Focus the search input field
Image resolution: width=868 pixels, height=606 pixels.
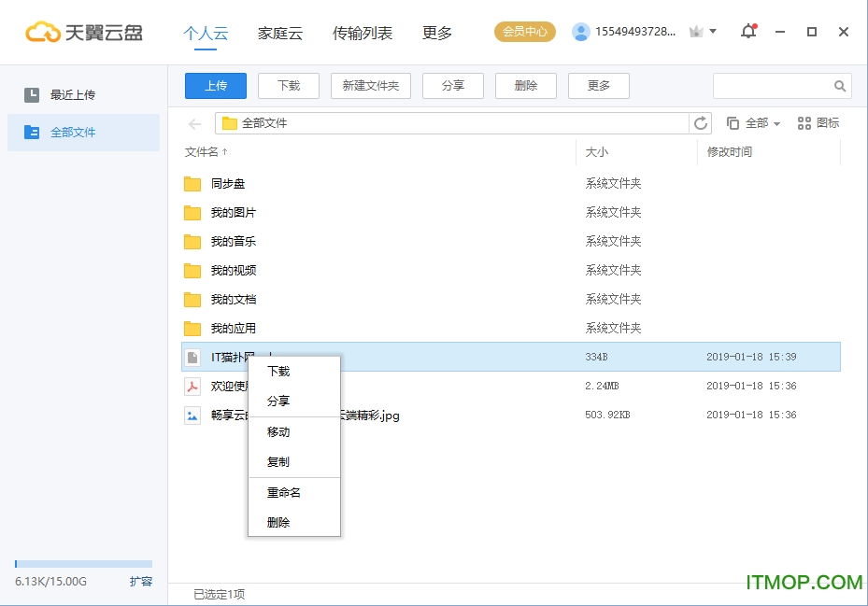[x=774, y=86]
